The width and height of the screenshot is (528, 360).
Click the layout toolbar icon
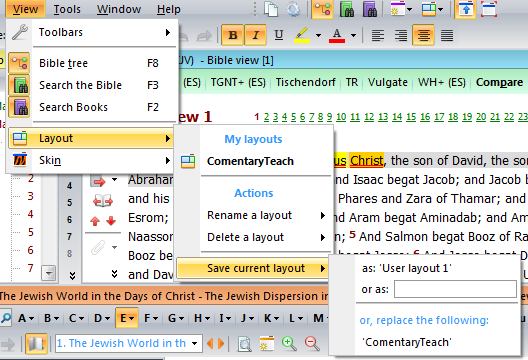point(429,9)
